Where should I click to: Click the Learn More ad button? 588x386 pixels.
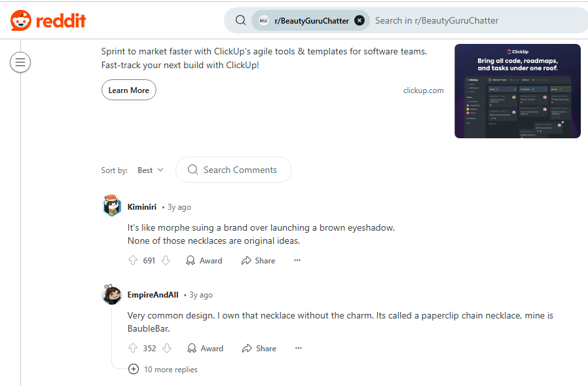pos(128,90)
